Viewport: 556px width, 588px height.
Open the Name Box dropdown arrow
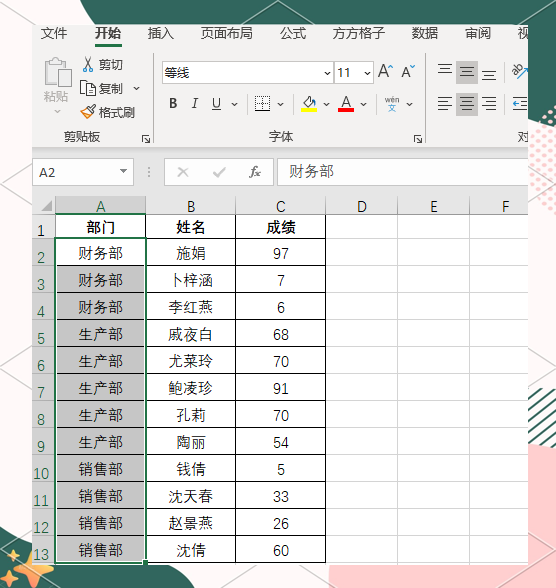click(123, 171)
